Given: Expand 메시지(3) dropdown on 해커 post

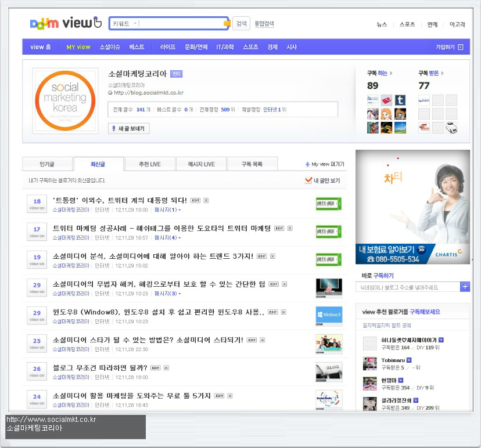Looking at the screenshot, I should (x=167, y=294).
